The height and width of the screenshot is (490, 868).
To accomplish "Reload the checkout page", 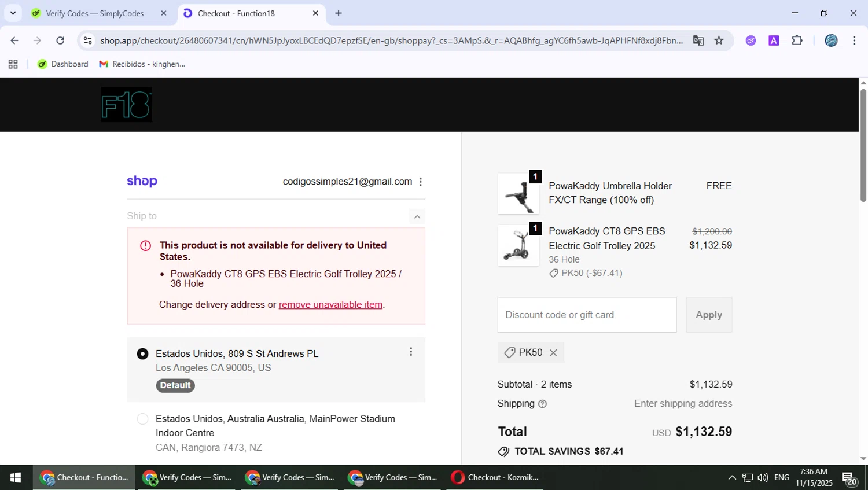I will point(60,40).
